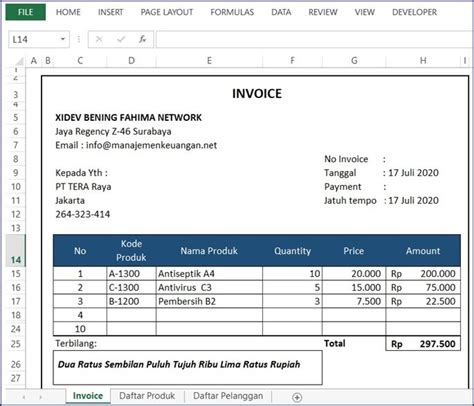
Task: Click the INVOICE title cell
Action: 257,94
